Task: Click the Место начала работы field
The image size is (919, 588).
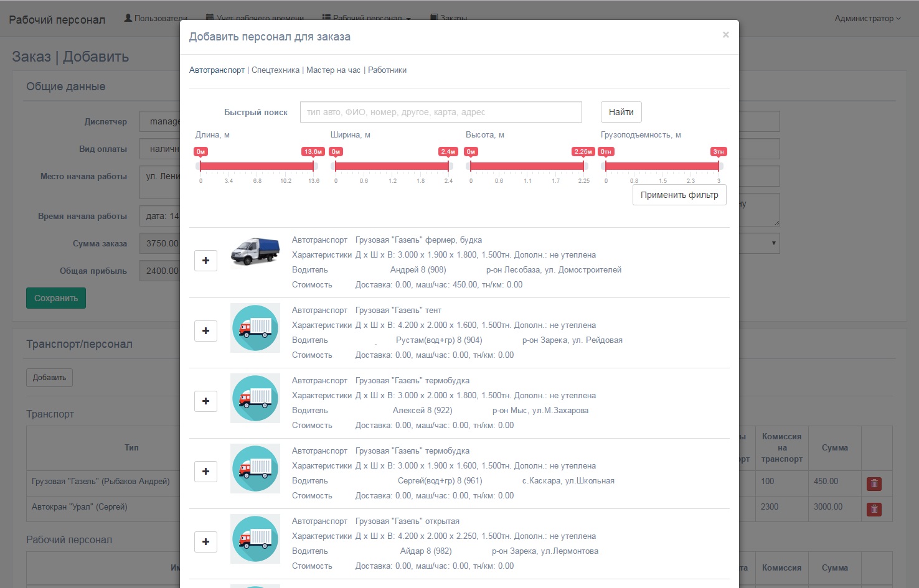Action: [161, 182]
